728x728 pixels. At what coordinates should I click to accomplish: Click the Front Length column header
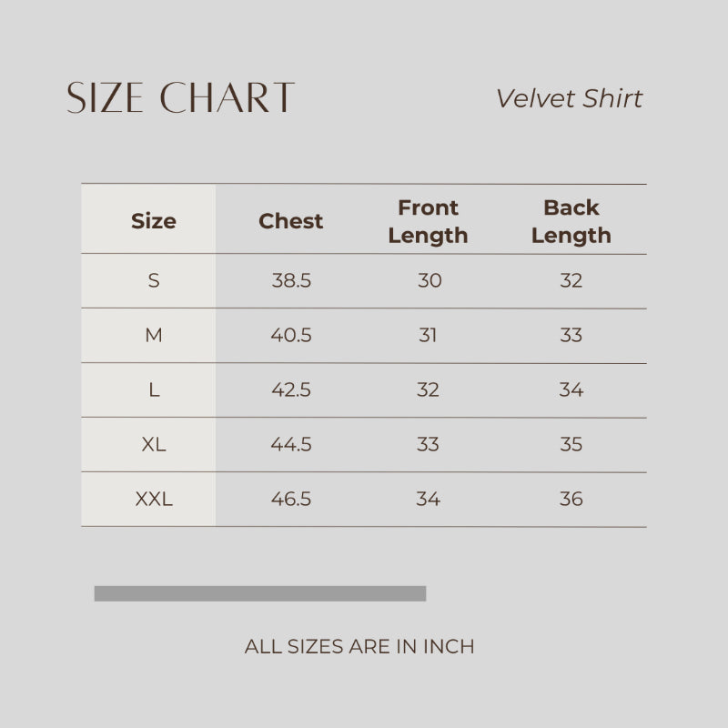[428, 221]
